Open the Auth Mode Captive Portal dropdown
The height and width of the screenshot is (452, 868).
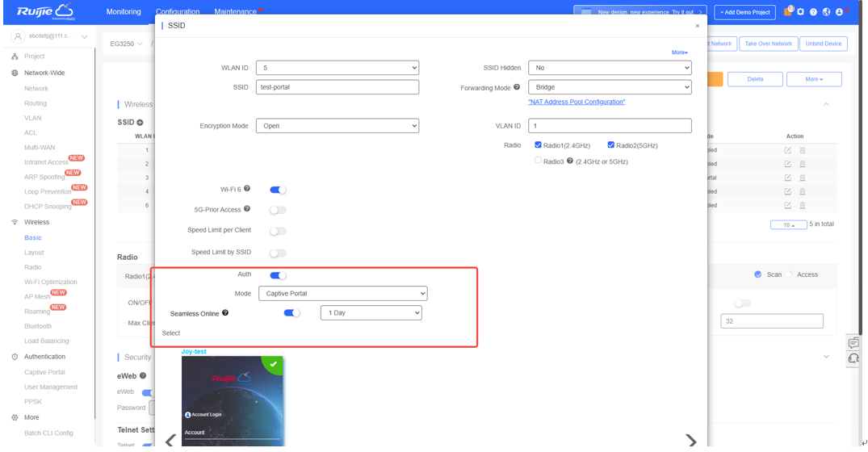click(x=342, y=293)
